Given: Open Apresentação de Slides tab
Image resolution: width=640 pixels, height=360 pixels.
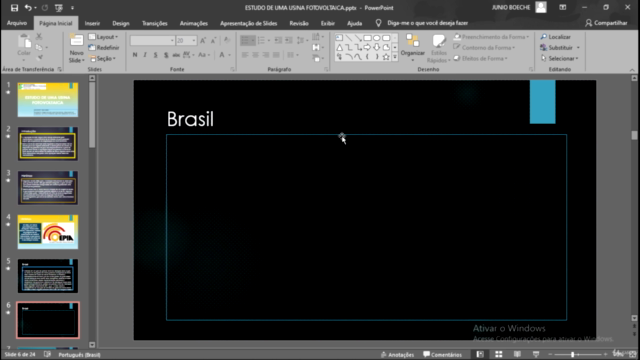Looking at the screenshot, I should pyautogui.click(x=249, y=23).
